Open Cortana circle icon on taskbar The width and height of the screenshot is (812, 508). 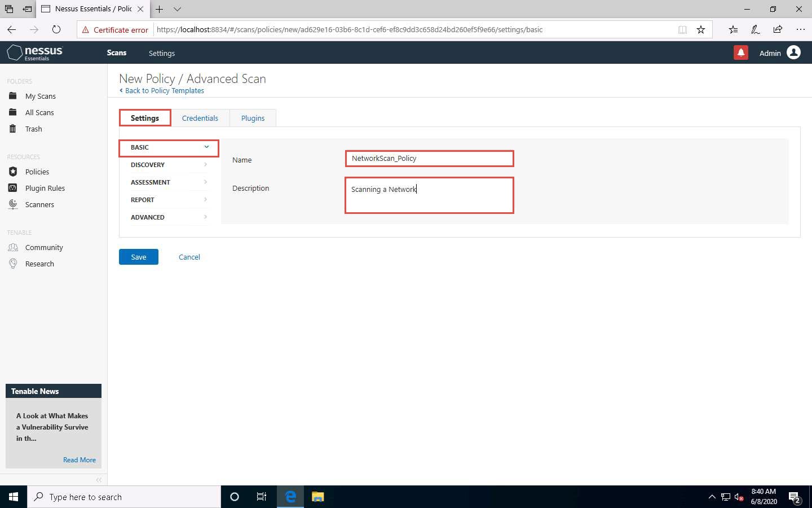(x=235, y=497)
